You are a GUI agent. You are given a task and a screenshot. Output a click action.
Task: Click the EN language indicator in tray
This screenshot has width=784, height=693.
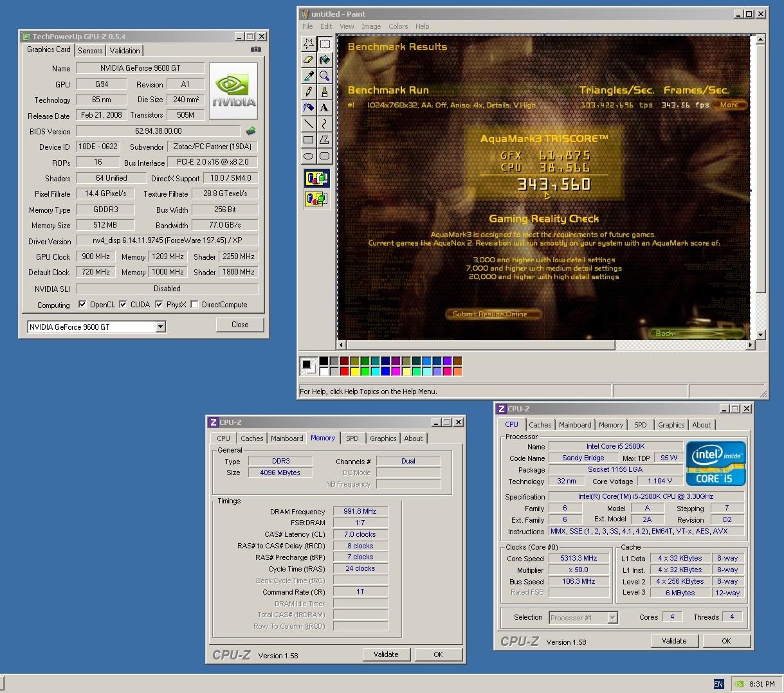coord(718,684)
